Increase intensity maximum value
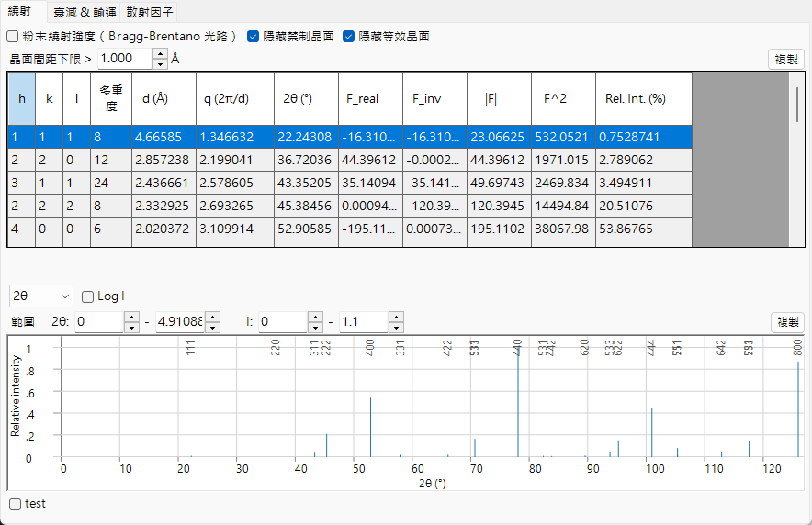The height and width of the screenshot is (525, 812). pyautogui.click(x=396, y=317)
